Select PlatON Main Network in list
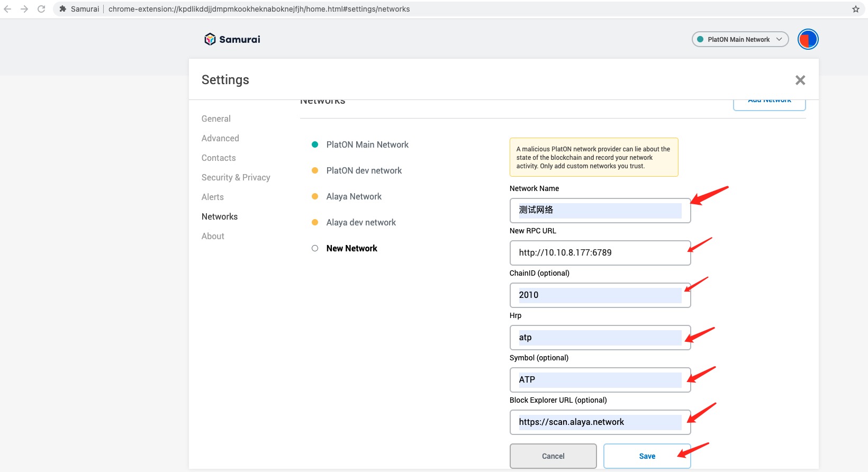 (x=367, y=144)
